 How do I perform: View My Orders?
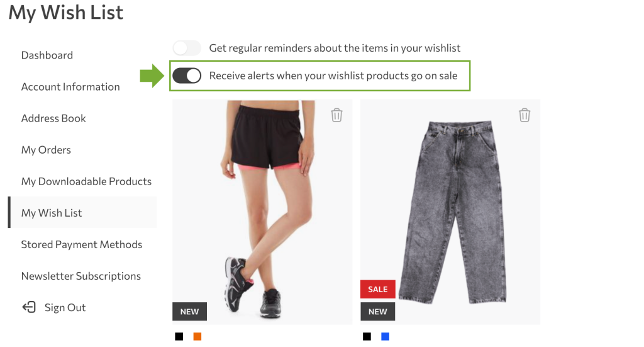(46, 150)
